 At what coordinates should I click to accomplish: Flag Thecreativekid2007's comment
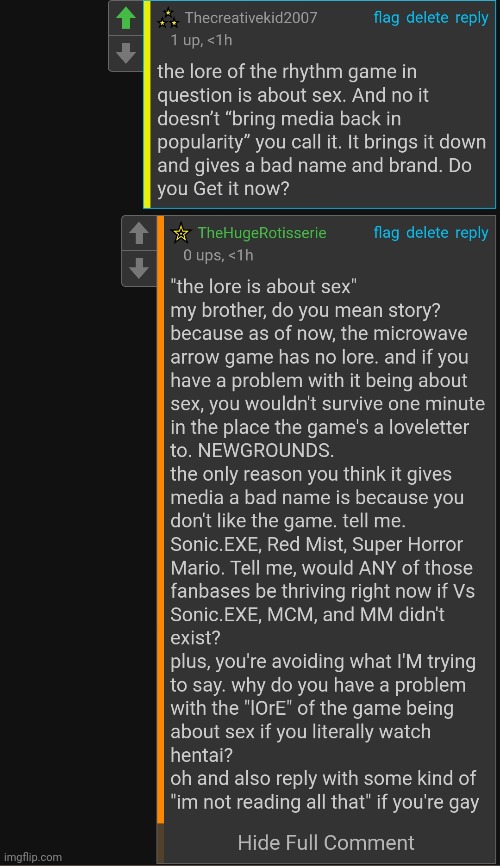(386, 18)
